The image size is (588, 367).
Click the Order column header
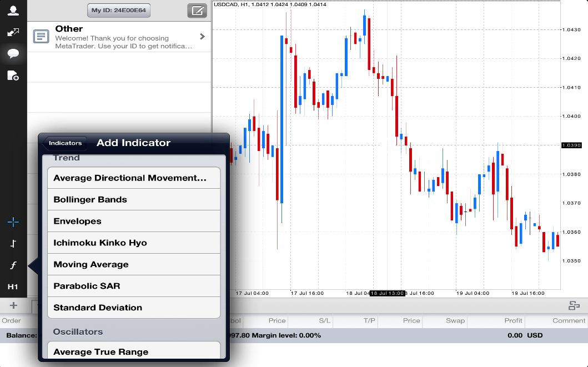pyautogui.click(x=11, y=320)
